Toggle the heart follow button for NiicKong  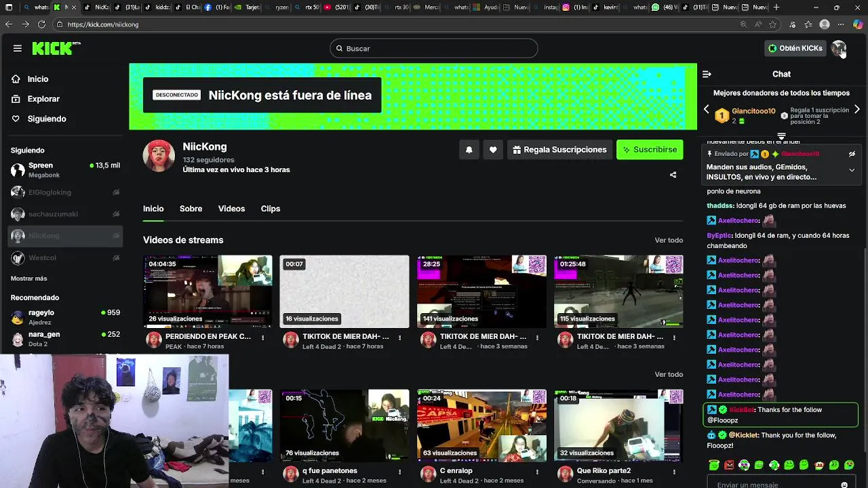pos(493,150)
